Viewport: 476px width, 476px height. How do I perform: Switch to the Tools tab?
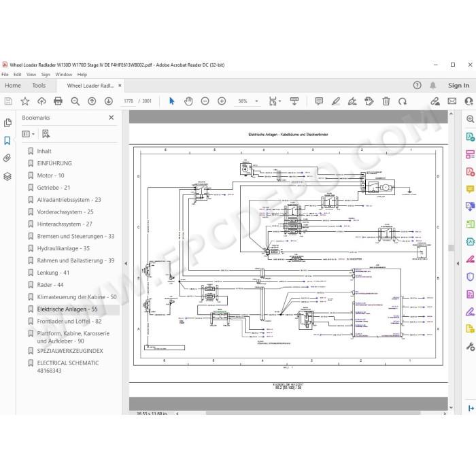[39, 86]
